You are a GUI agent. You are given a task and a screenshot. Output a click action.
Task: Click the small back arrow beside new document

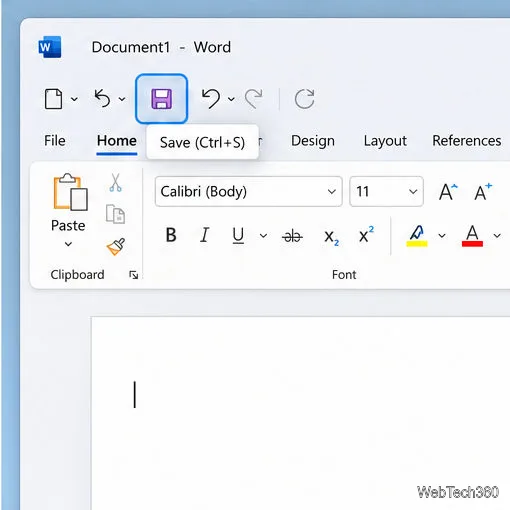[x=102, y=98]
